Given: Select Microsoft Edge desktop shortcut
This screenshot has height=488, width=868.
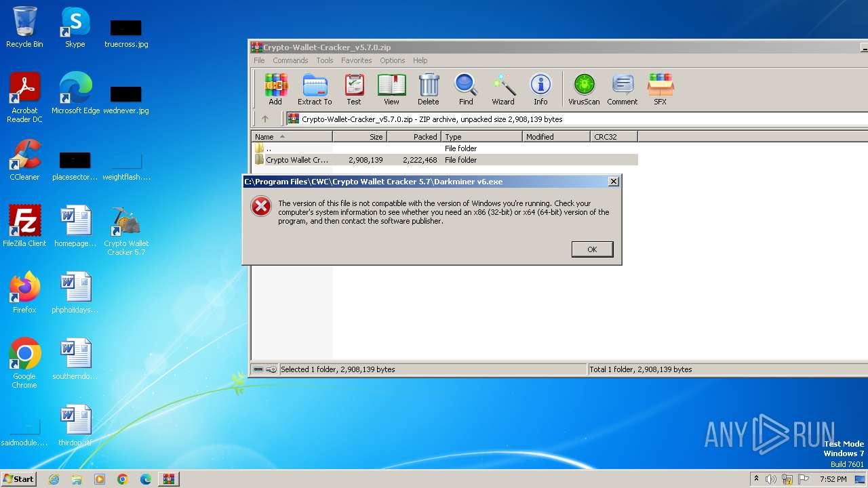Looking at the screenshot, I should (75, 94).
